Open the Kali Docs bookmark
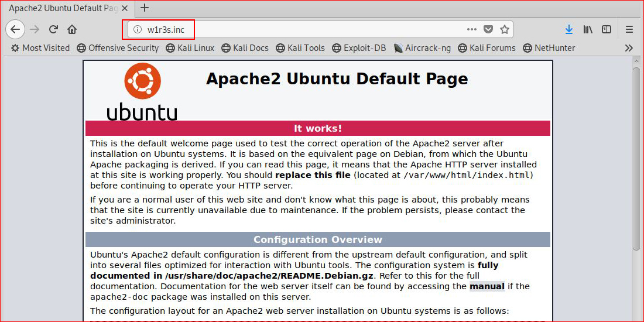 click(245, 48)
